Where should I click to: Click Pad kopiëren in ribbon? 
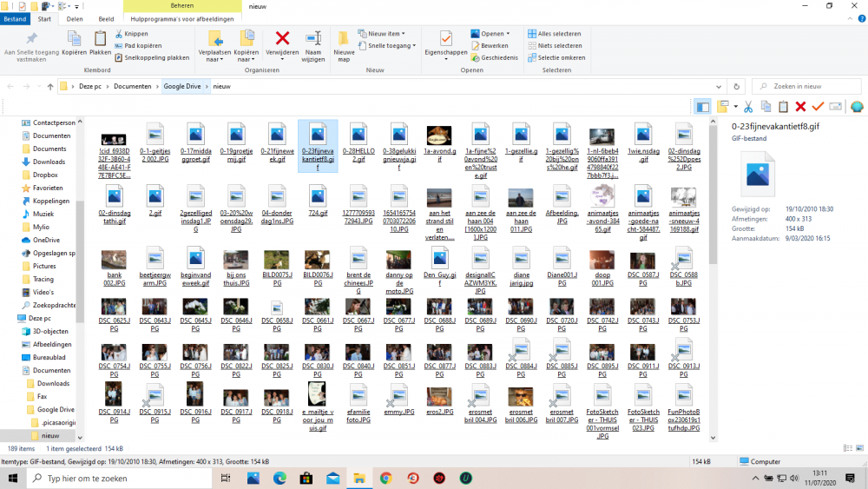click(x=138, y=45)
